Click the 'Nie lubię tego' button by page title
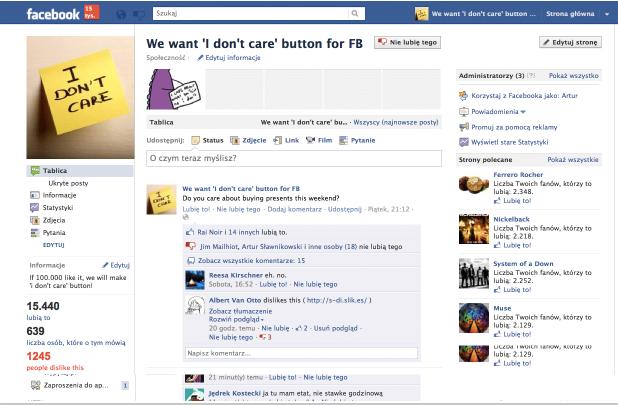 pyautogui.click(x=407, y=42)
